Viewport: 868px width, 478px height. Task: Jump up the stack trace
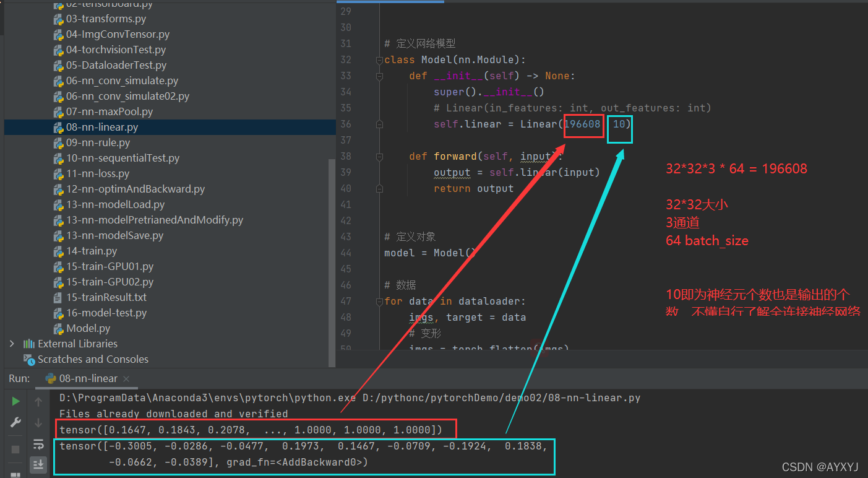38,402
